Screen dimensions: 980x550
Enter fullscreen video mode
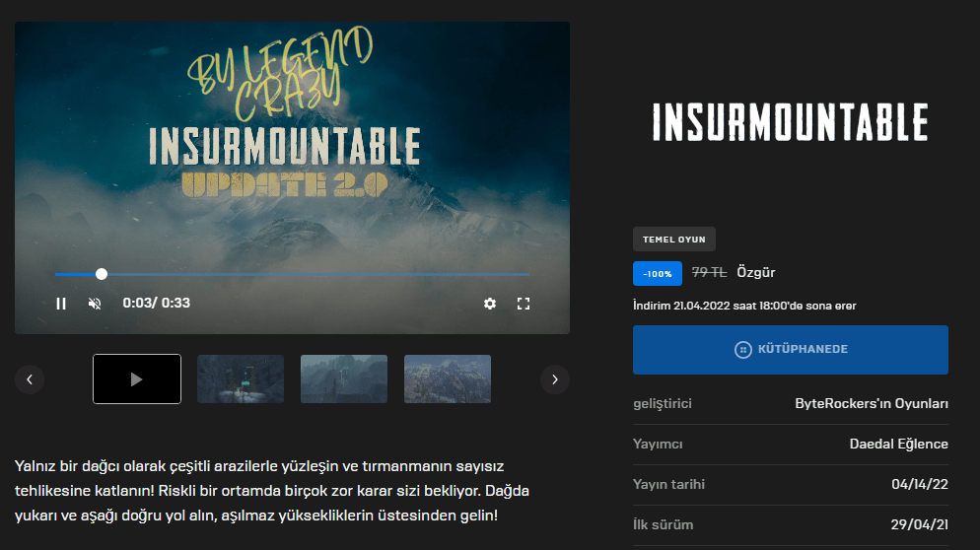524,304
